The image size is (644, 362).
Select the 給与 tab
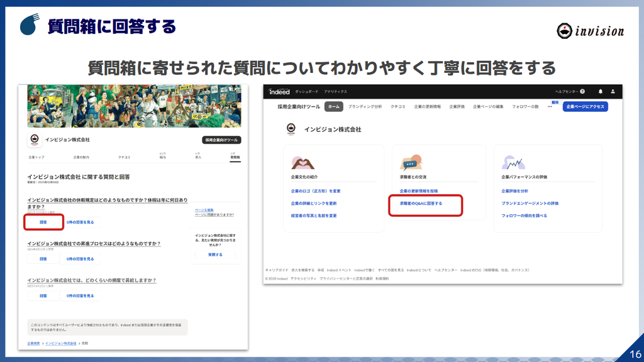[163, 156]
